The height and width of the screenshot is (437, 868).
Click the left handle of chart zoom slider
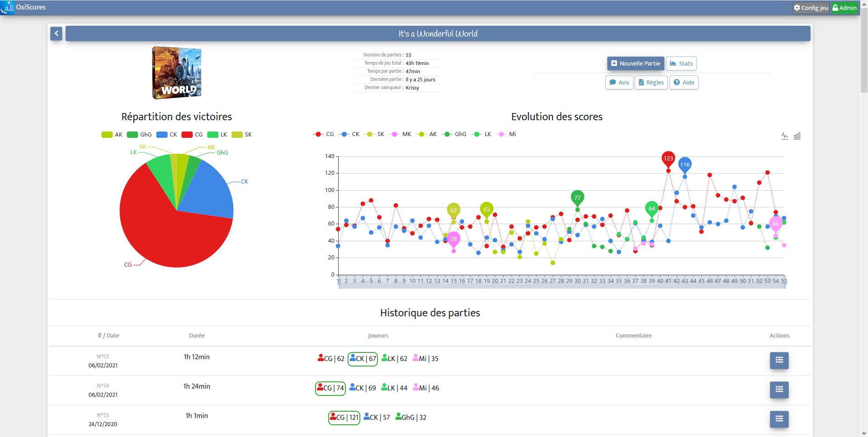(339, 282)
